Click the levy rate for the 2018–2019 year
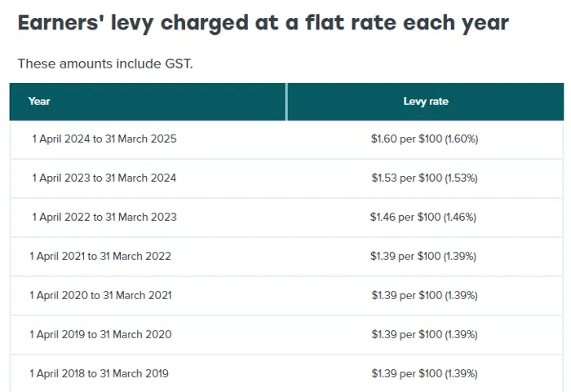The image size is (571, 392). click(424, 373)
